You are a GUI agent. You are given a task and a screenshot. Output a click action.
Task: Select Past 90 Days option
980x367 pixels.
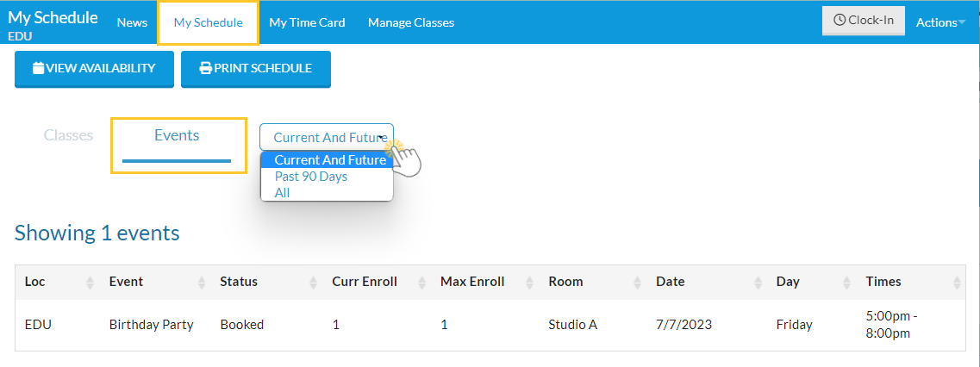click(x=311, y=177)
